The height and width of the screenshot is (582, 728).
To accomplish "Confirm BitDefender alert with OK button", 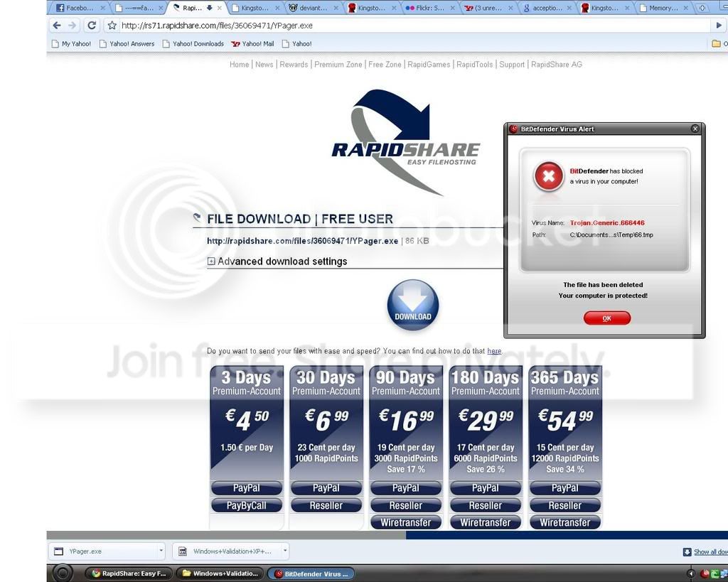I will pyautogui.click(x=607, y=318).
